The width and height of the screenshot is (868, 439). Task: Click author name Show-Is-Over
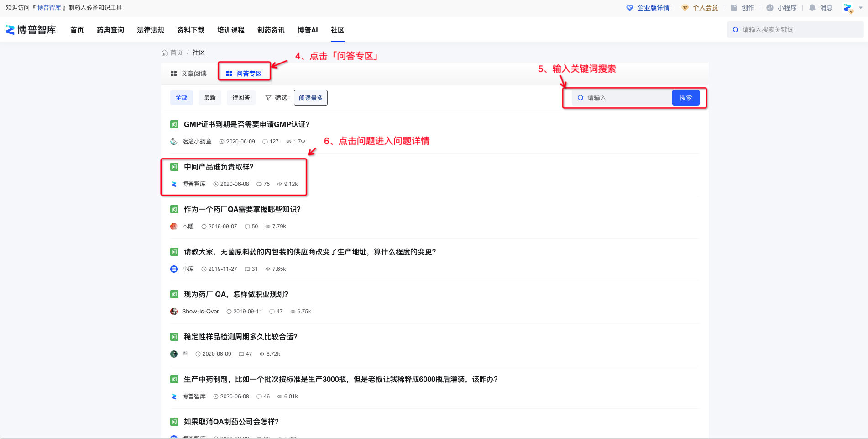[200, 312]
